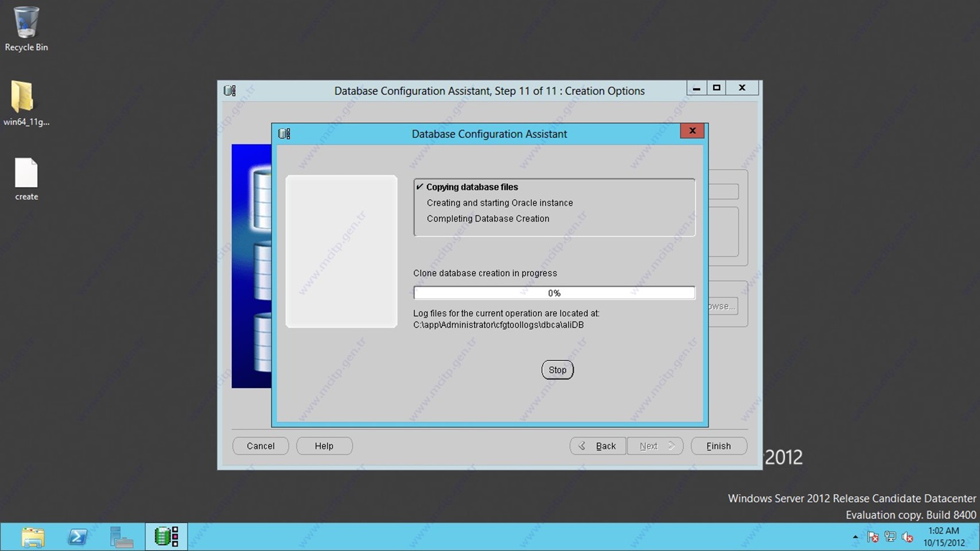The width and height of the screenshot is (980, 551).
Task: Switch to Database Configuration Assistant taskbar icon
Action: (x=166, y=537)
